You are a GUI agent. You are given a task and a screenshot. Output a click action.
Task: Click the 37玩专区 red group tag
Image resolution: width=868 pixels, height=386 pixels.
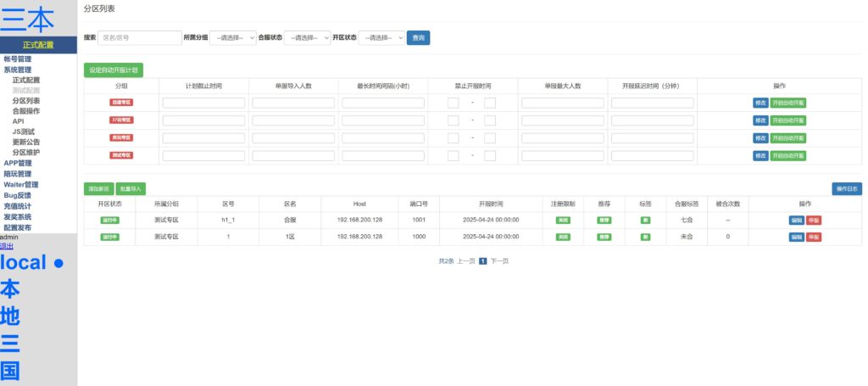(x=121, y=120)
